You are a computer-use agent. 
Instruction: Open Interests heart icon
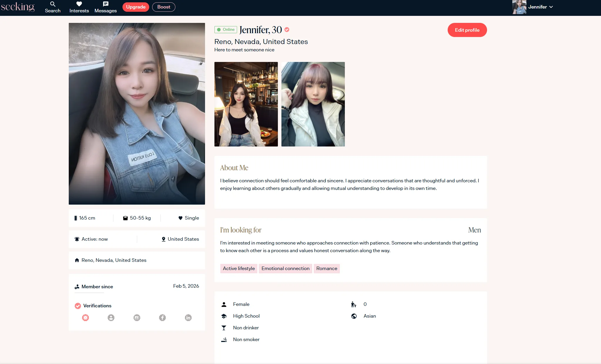pos(79,4)
